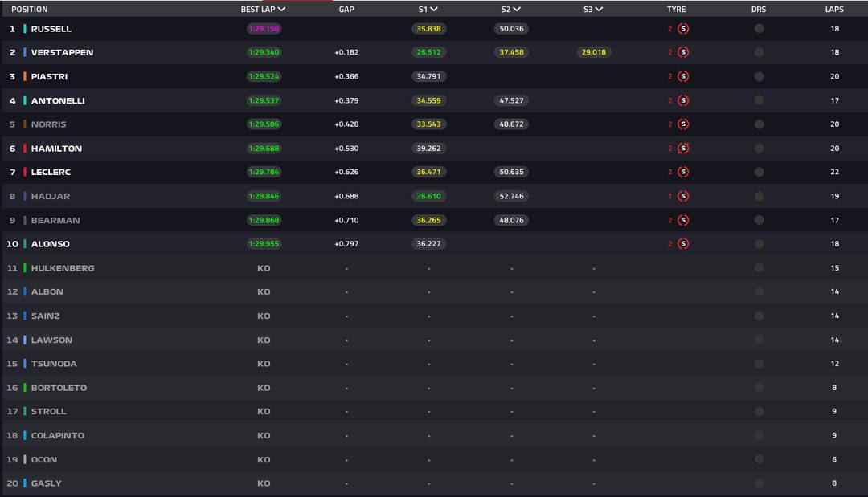Click Verstappen's soft tyre compound icon
The image size is (868, 497).
683,52
